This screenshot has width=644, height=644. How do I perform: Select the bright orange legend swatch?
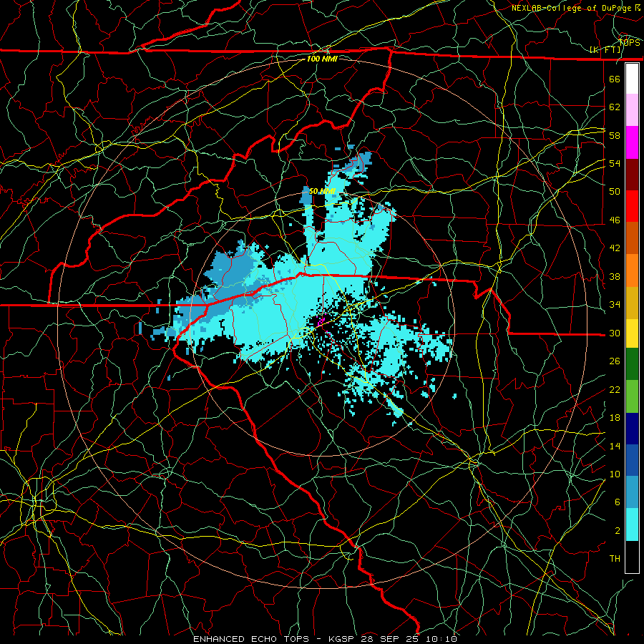(x=632, y=270)
